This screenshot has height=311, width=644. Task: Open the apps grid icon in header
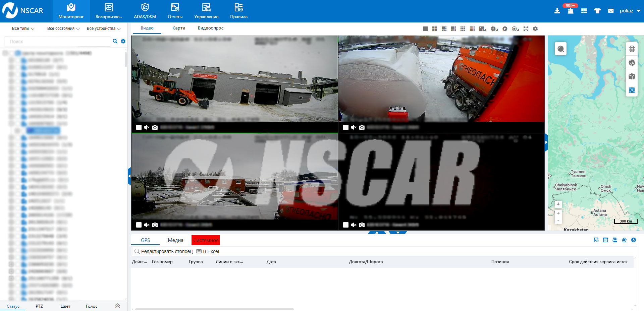(584, 11)
